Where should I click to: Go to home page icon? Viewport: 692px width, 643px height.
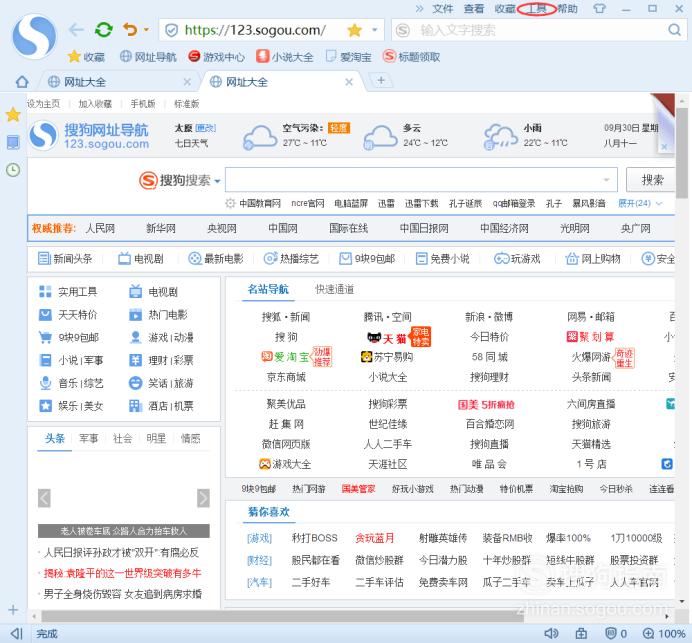click(x=22, y=82)
